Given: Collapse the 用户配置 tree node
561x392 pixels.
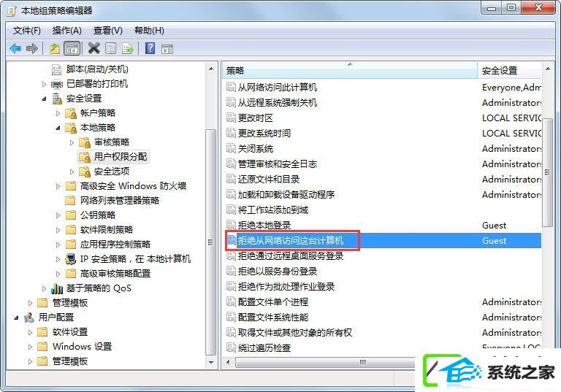Looking at the screenshot, I should click(x=16, y=318).
